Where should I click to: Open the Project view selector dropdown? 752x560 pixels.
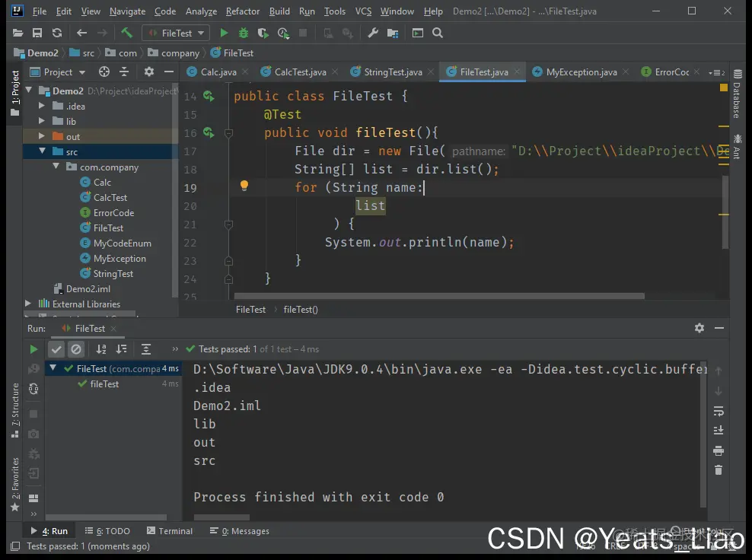coord(58,72)
